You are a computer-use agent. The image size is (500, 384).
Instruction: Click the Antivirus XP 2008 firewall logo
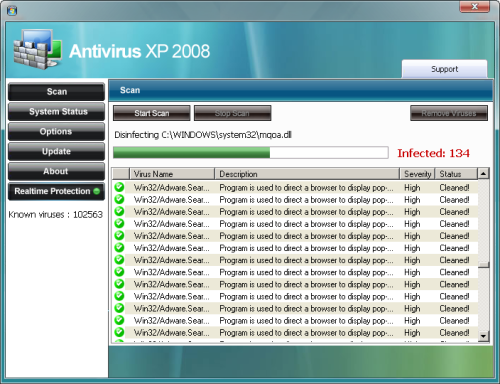point(38,49)
